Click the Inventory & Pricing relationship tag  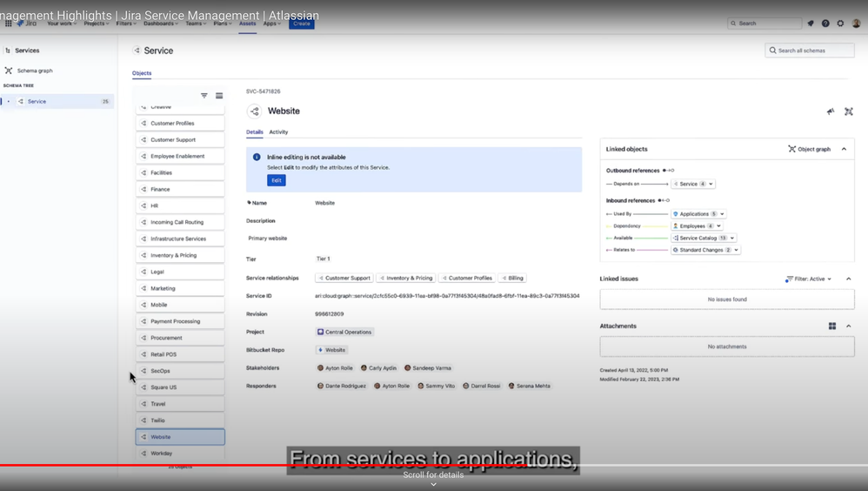click(x=406, y=279)
